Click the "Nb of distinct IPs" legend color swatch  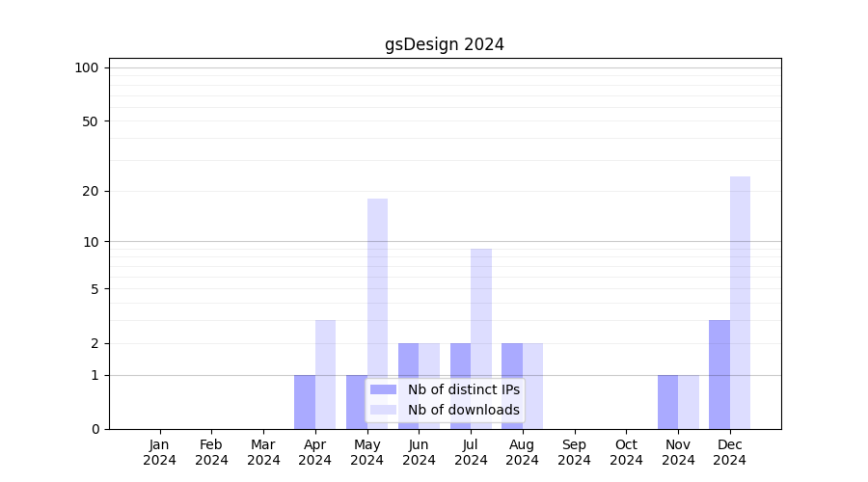pos(383,389)
